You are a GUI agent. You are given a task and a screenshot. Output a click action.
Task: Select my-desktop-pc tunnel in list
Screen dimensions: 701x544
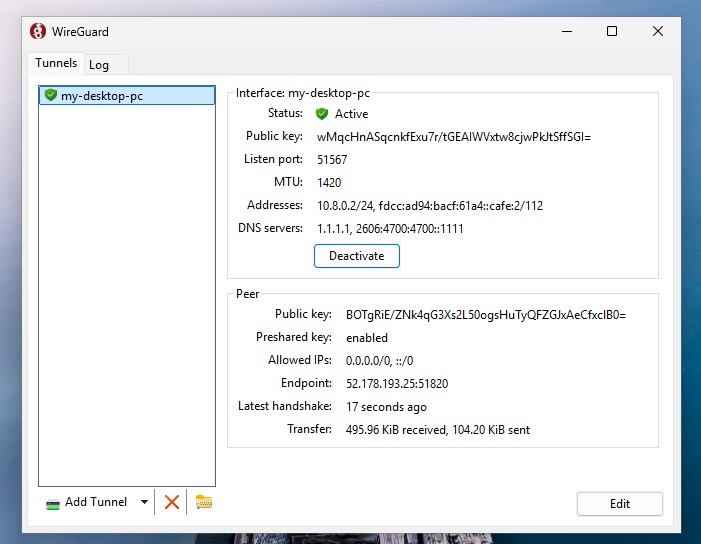[x=127, y=96]
